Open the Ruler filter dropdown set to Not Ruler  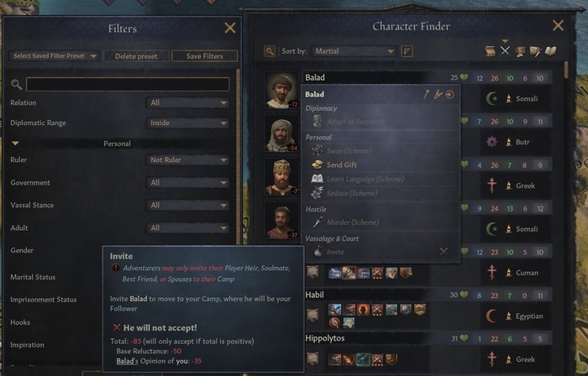[x=187, y=160]
